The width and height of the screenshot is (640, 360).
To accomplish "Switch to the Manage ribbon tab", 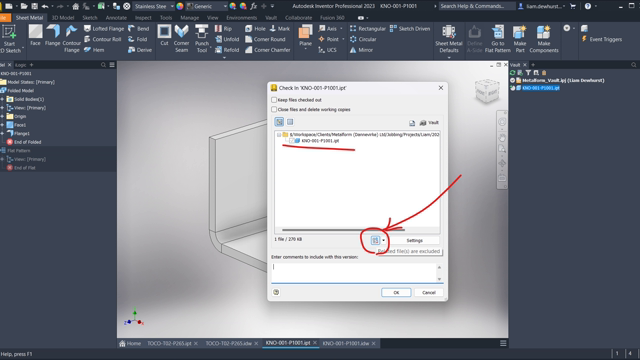I will [x=189, y=18].
